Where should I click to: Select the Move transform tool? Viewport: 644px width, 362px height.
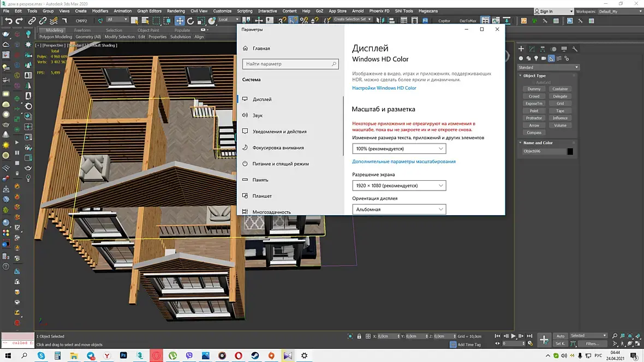[x=180, y=21]
